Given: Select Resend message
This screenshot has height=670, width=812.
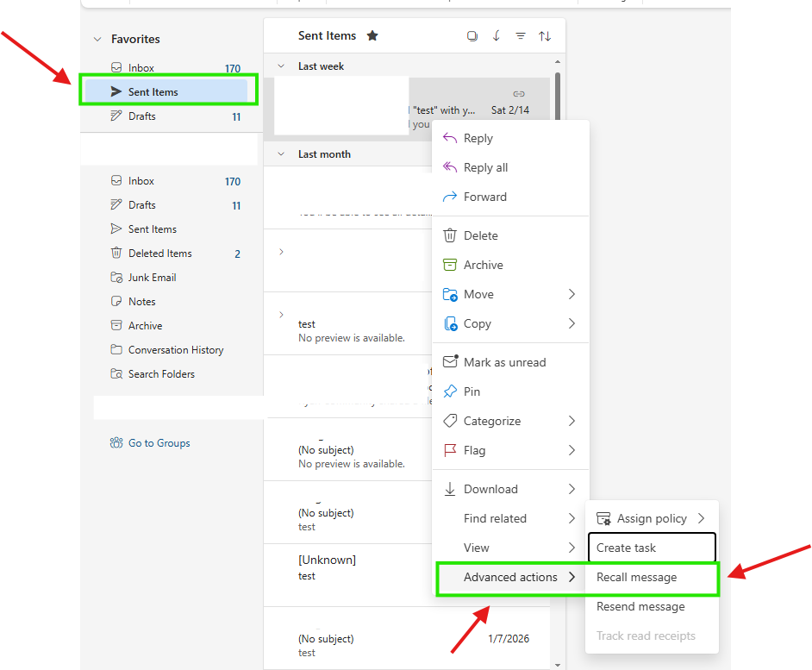Looking at the screenshot, I should [x=652, y=607].
